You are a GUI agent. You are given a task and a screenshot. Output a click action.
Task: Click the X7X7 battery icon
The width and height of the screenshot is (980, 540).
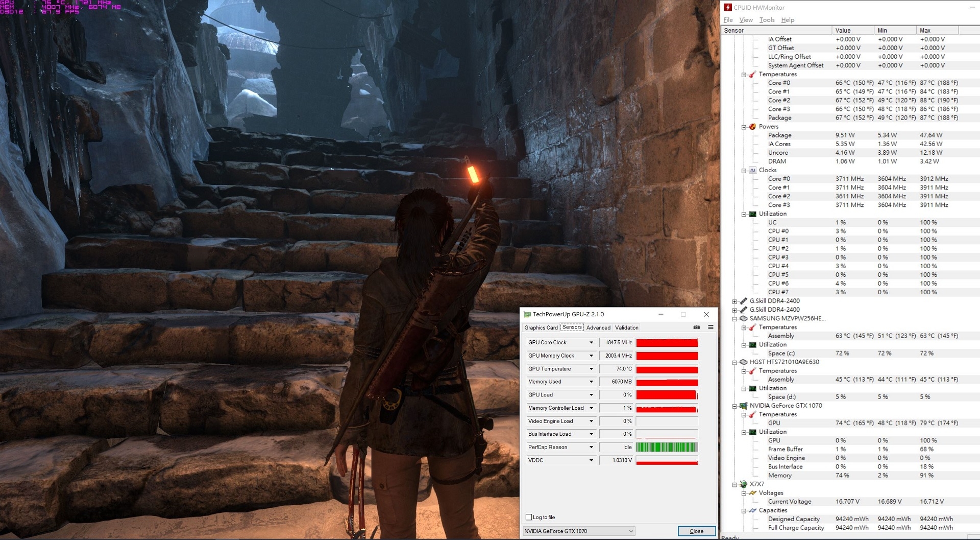click(743, 484)
